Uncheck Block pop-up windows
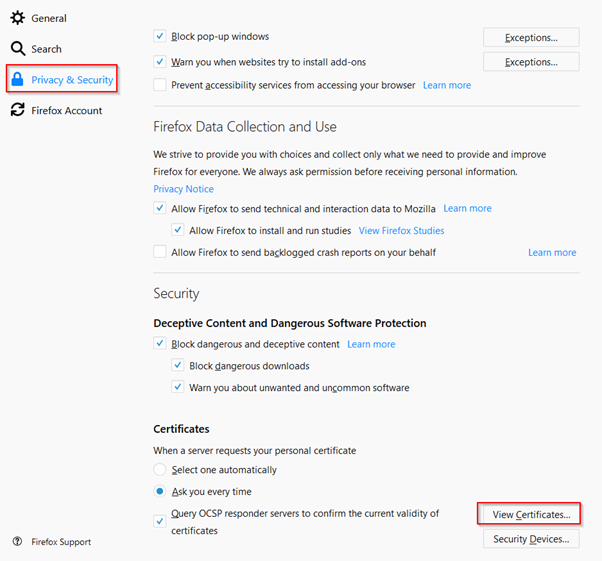602x561 pixels. (x=160, y=37)
